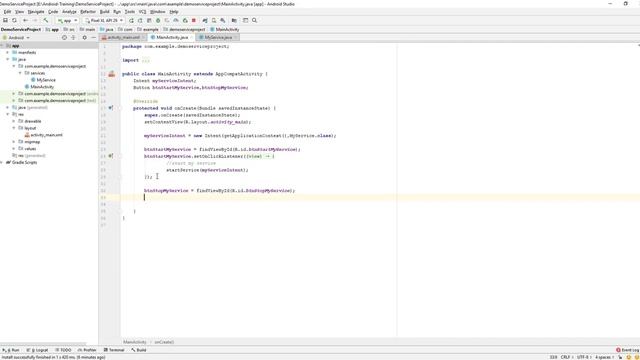Screen dimensions: 640x360
Task: Switch to MyService.java editor tab
Action: 218,38
